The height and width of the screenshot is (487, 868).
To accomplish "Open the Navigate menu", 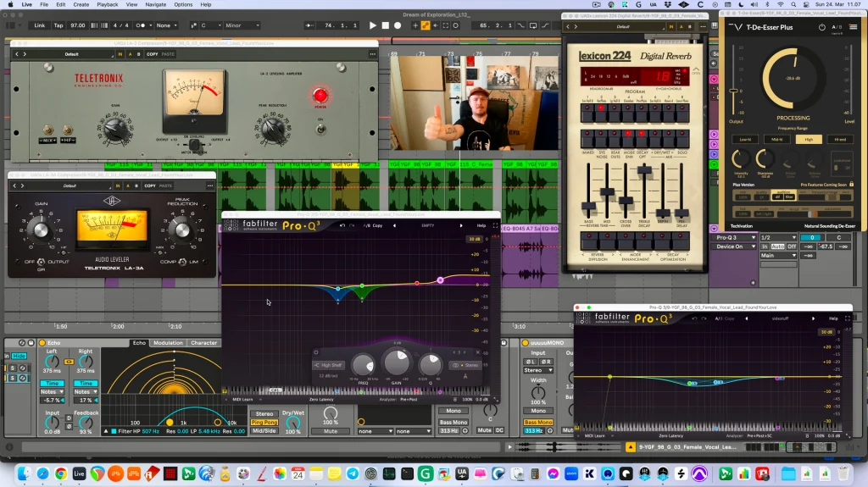I will tap(156, 4).
